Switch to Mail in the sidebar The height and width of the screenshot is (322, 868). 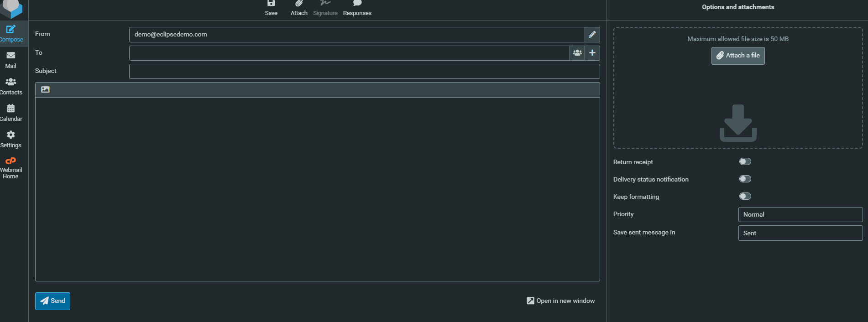[x=11, y=60]
